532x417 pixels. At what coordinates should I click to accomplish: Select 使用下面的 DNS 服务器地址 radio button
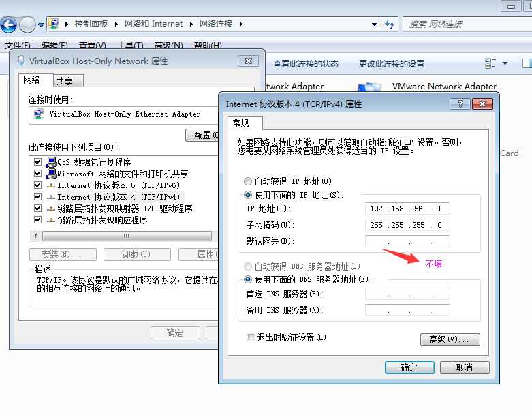[x=248, y=279]
